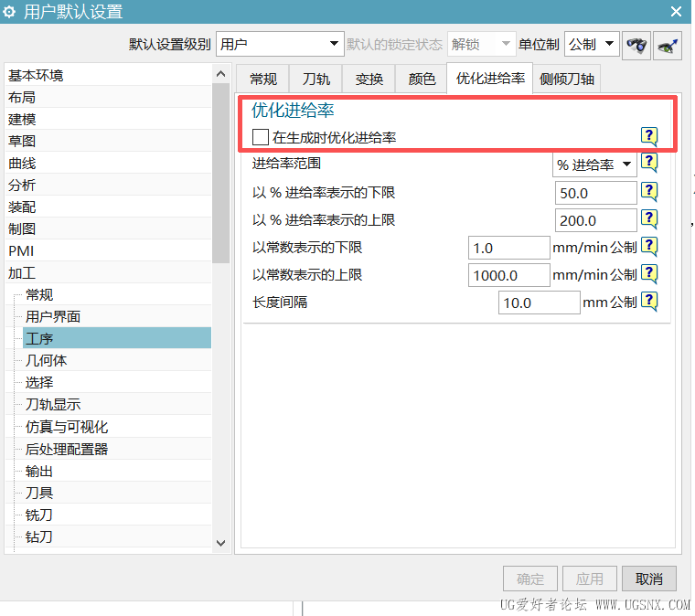Select 分析 in the category list
Image resolution: width=695 pixels, height=616 pixels.
108,185
